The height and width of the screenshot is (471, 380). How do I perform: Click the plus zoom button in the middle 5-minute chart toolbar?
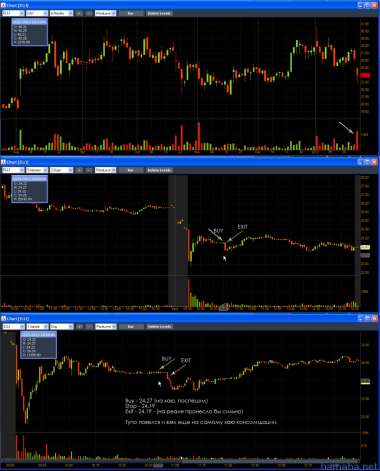pos(79,170)
